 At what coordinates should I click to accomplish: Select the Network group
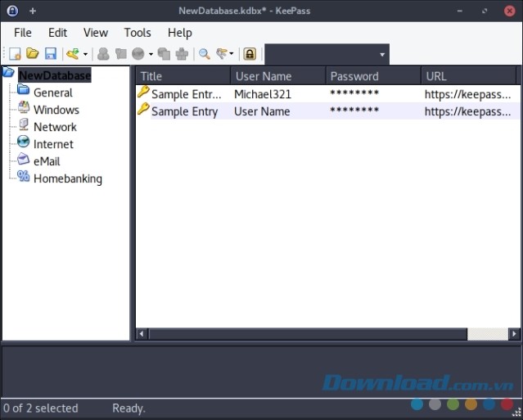[x=55, y=127]
